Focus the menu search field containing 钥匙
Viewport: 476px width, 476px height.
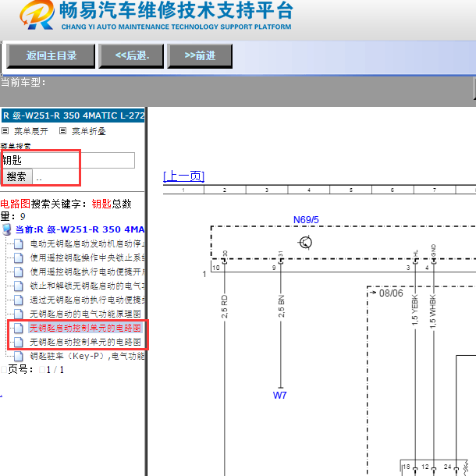(68, 160)
